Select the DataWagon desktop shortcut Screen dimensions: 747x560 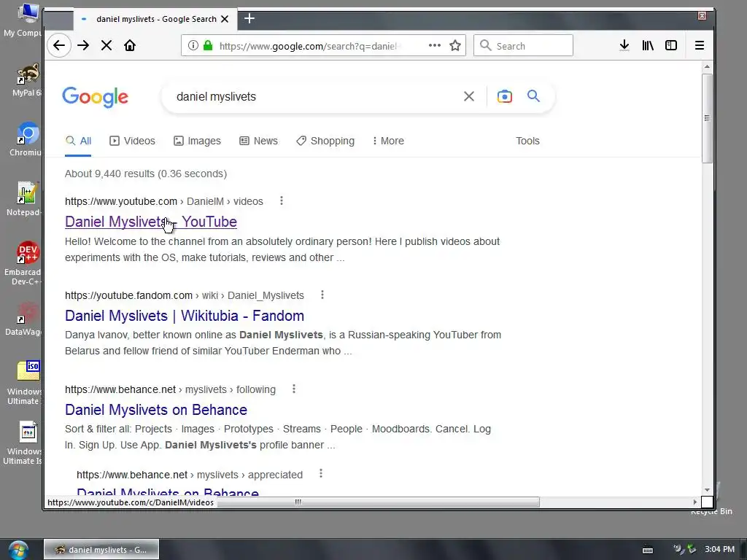pyautogui.click(x=23, y=319)
